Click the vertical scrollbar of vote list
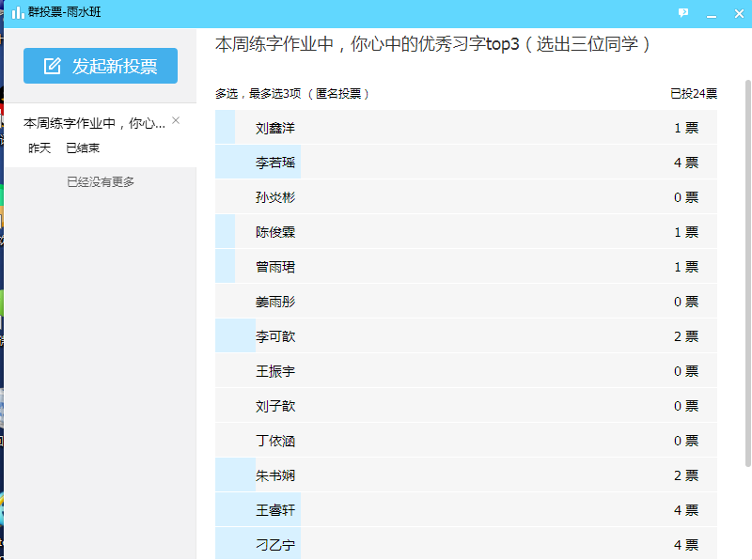752x560 pixels. click(x=747, y=273)
